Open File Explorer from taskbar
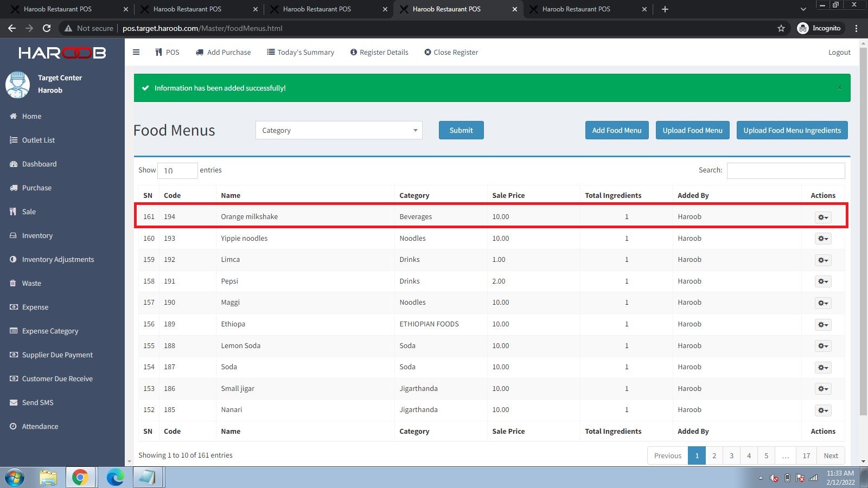Screen dimensions: 868x488 tap(48, 478)
